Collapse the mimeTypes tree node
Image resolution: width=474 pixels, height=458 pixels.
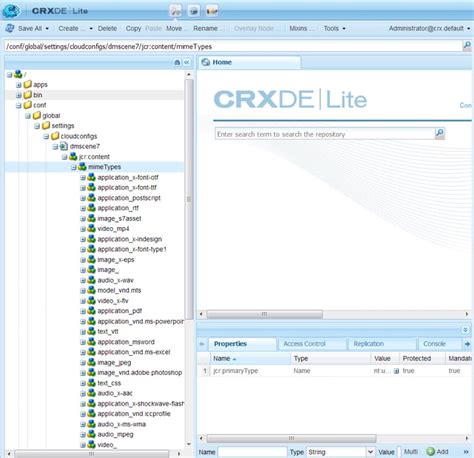(x=74, y=167)
